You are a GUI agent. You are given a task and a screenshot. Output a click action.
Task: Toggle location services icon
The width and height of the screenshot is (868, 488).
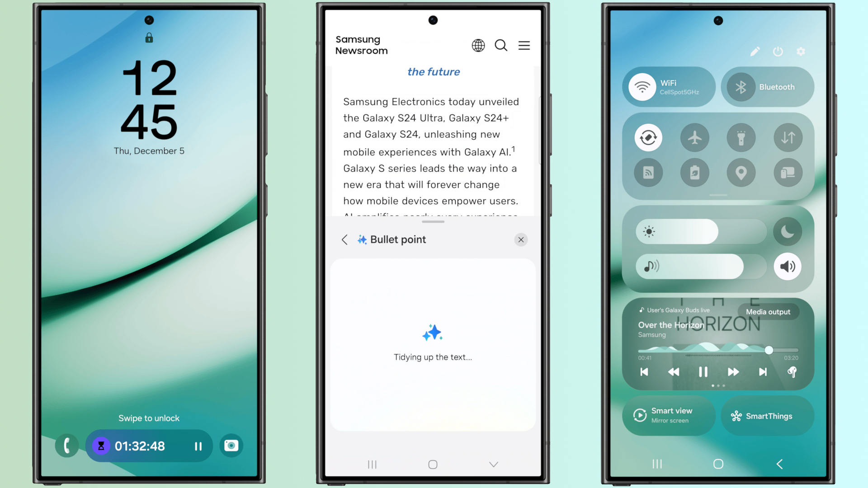[x=741, y=172]
